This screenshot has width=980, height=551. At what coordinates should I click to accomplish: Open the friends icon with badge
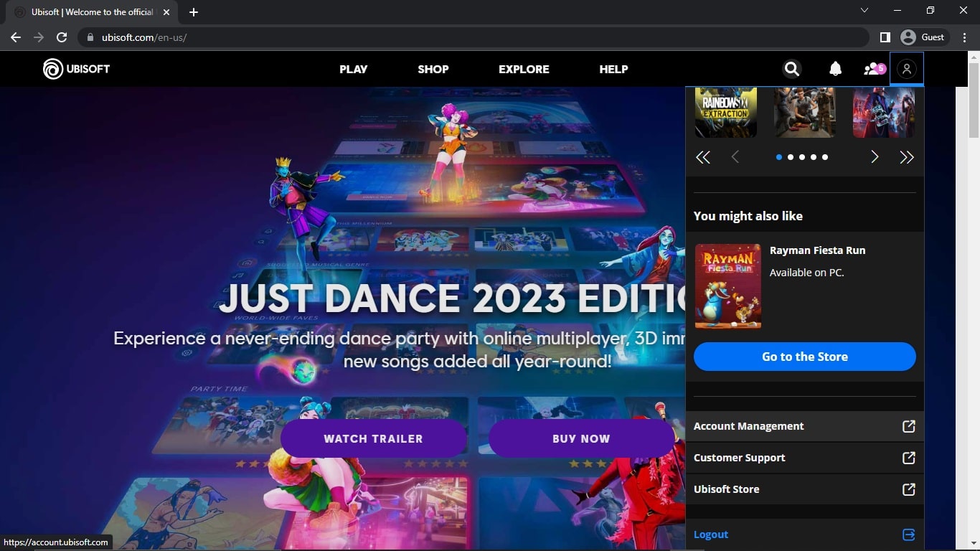coord(875,69)
